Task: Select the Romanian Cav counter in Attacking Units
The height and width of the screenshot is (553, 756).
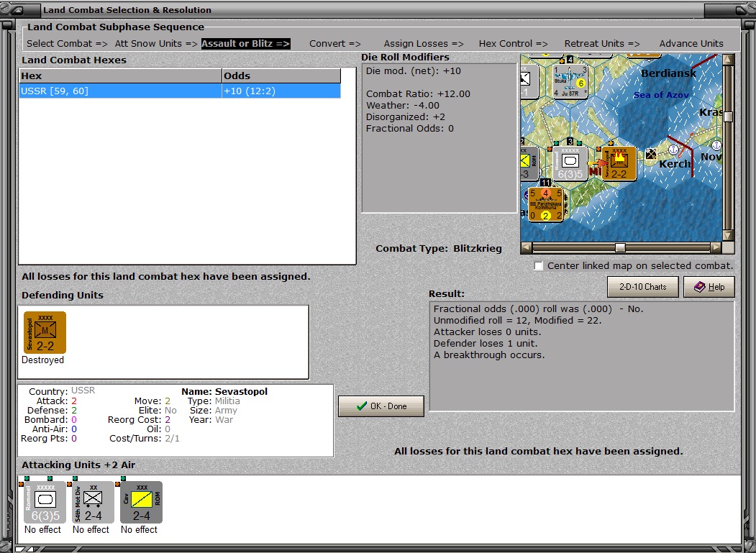Action: point(141,503)
